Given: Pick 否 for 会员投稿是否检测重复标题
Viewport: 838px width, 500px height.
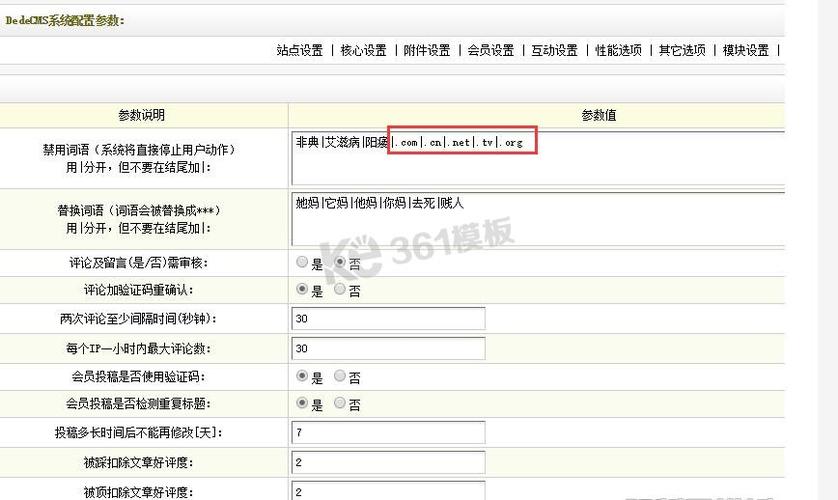Looking at the screenshot, I should click(340, 403).
